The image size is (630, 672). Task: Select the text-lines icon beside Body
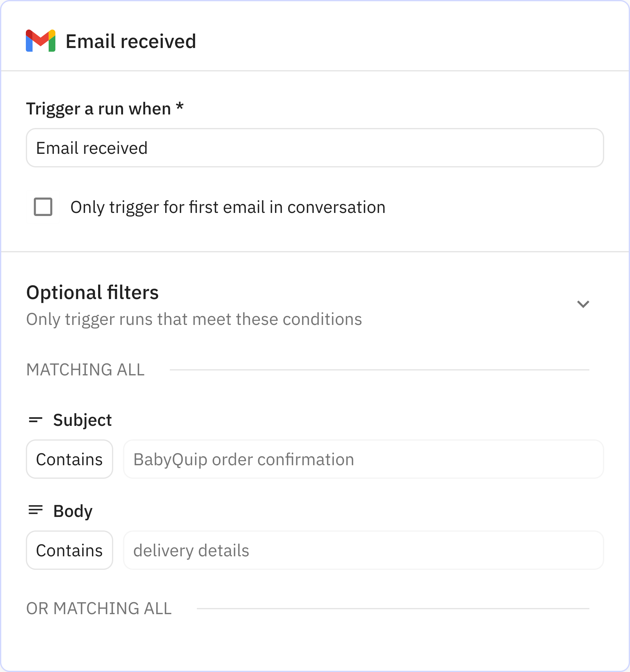pyautogui.click(x=35, y=510)
